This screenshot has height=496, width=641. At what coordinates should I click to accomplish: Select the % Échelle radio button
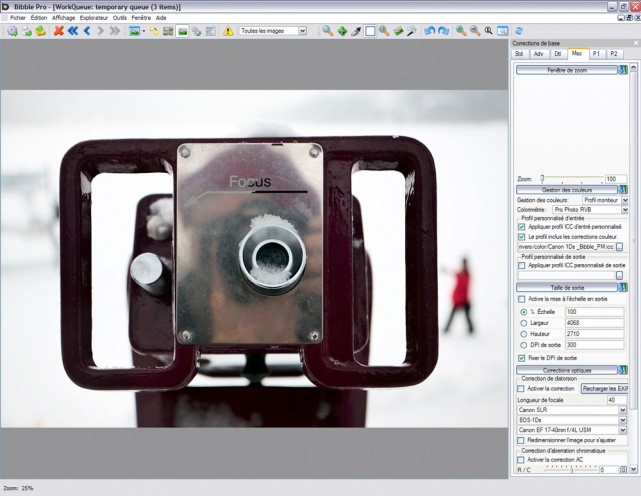click(x=523, y=312)
